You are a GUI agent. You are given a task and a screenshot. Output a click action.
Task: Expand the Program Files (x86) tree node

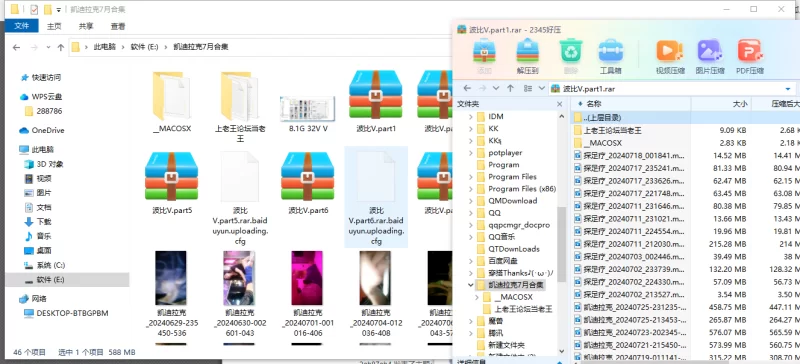[470, 189]
